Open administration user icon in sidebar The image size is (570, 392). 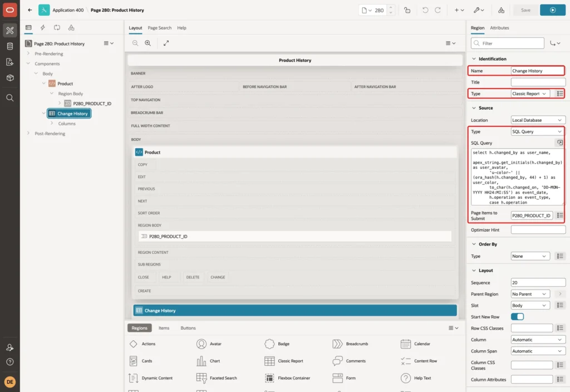coord(10,347)
